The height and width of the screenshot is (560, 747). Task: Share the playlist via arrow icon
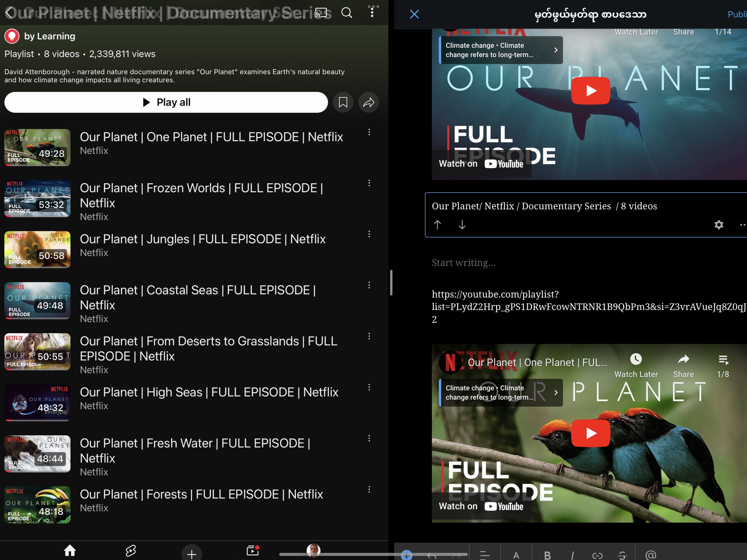pos(368,102)
